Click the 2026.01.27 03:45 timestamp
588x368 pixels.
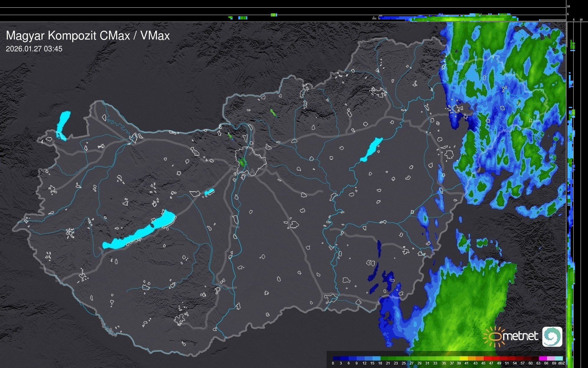(x=34, y=49)
